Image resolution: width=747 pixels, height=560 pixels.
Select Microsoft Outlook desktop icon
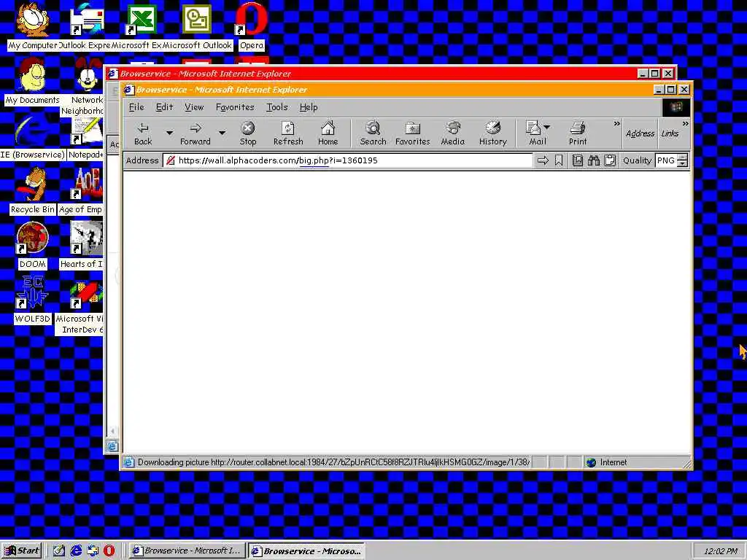[x=197, y=26]
